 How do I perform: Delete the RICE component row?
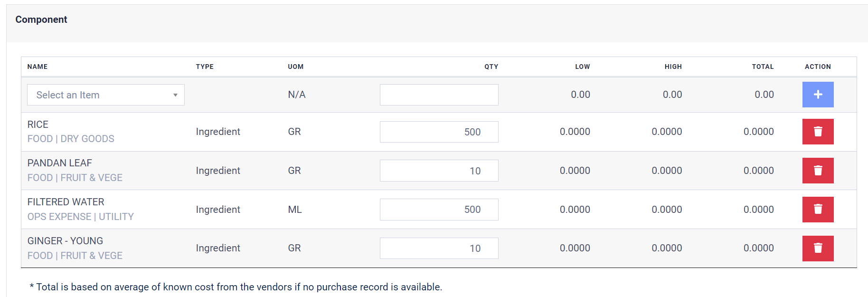[818, 132]
